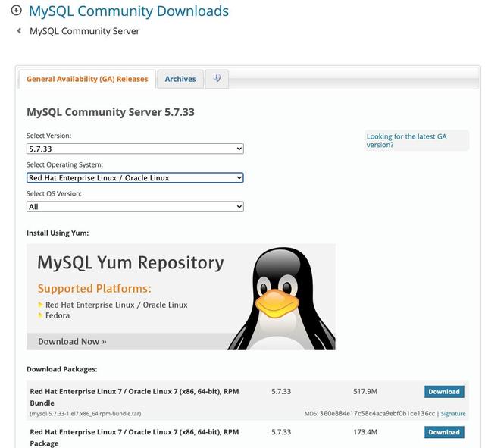Click 'Fedora' in the supported platforms list

point(58,315)
